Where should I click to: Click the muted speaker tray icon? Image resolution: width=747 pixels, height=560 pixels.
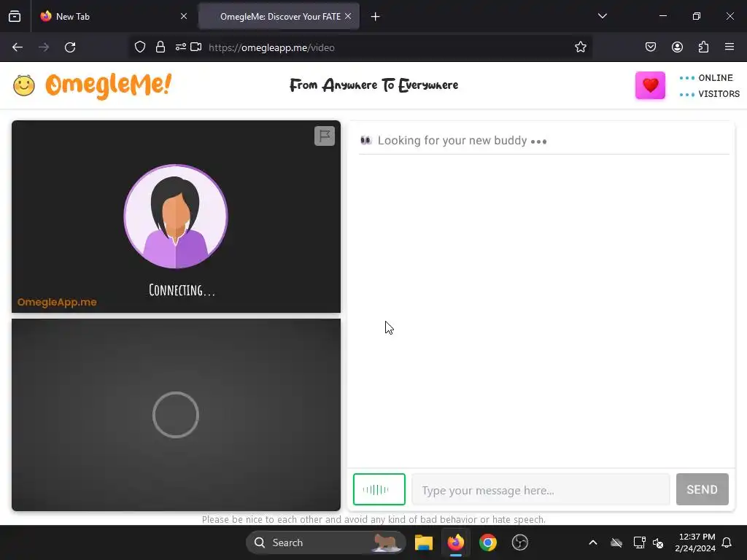658,542
